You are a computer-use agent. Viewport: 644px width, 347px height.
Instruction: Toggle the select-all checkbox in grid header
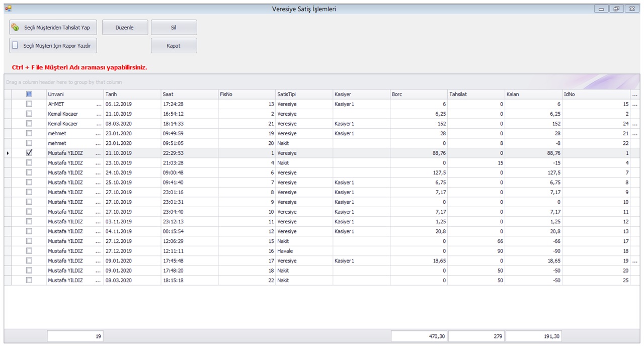pos(29,94)
